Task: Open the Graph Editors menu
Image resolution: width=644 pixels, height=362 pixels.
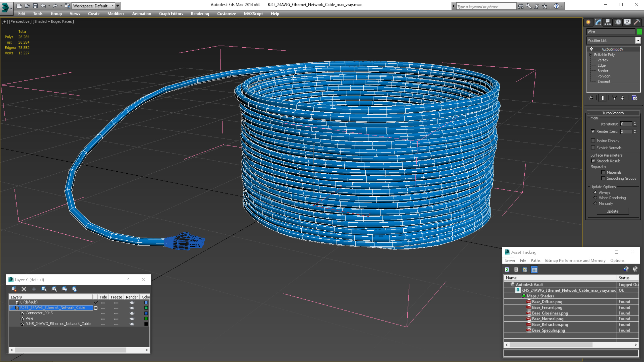Action: tap(171, 14)
